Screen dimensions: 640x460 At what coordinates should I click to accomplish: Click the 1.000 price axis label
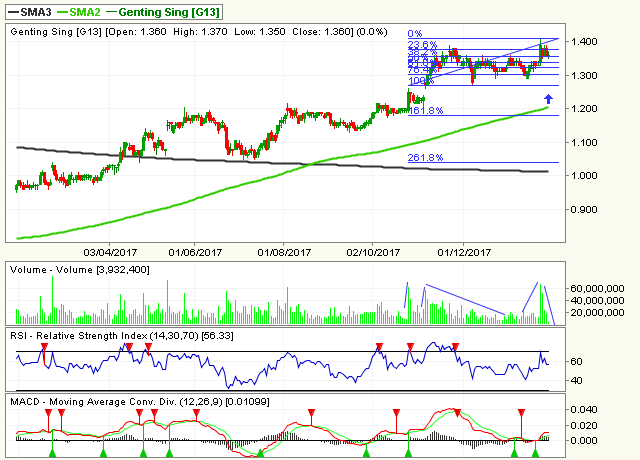coord(584,176)
